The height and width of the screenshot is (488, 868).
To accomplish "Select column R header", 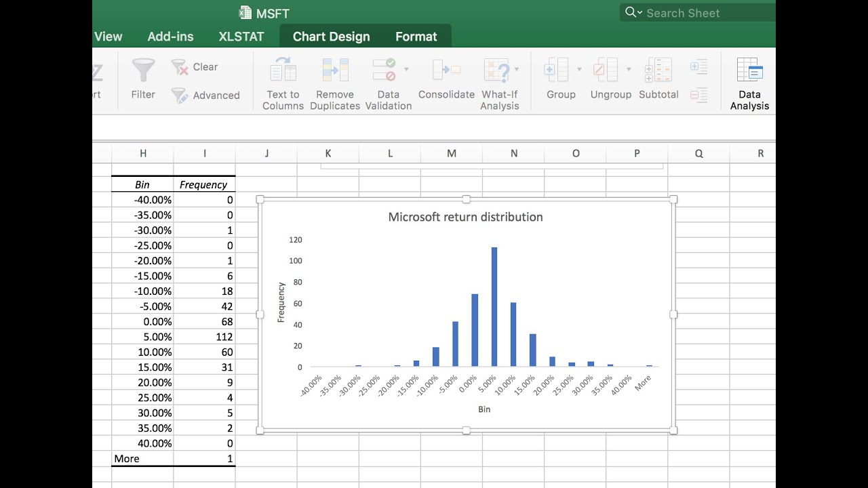I will [x=753, y=153].
